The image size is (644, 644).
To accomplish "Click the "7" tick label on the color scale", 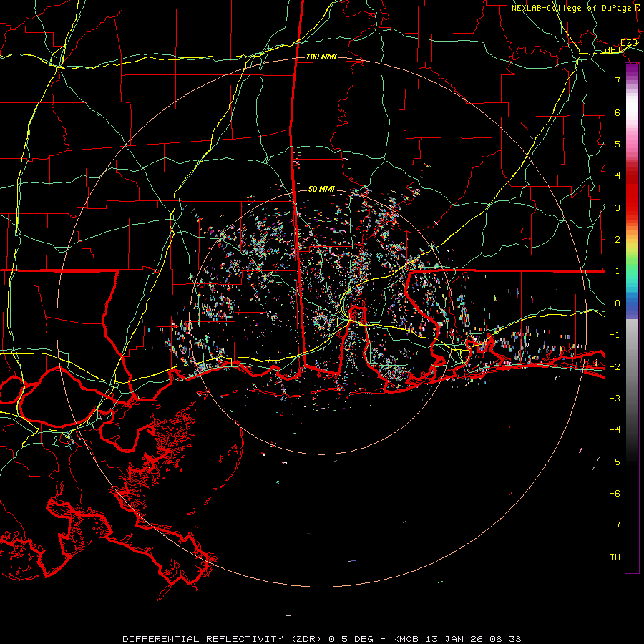I will pyautogui.click(x=618, y=80).
